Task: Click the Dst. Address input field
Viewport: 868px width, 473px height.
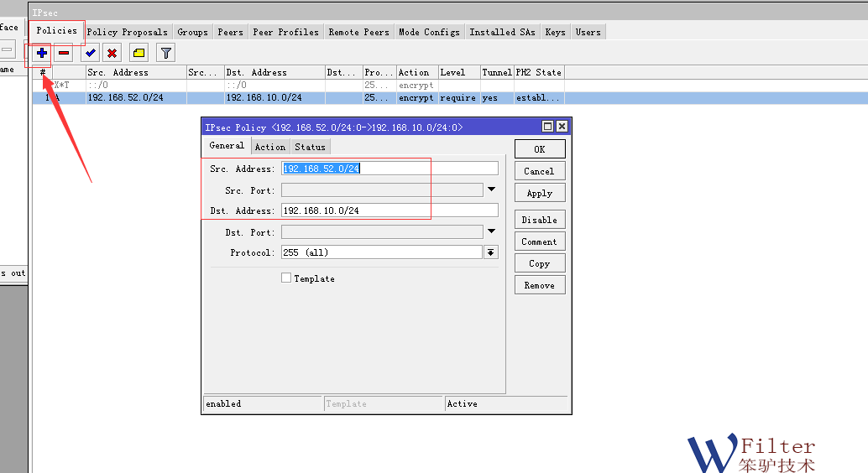Action: (x=390, y=211)
